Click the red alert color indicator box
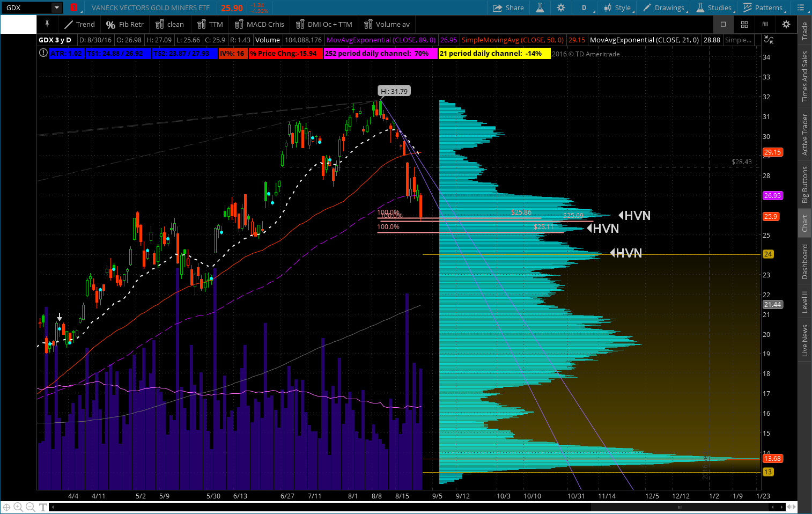This screenshot has width=812, height=514. [x=73, y=8]
